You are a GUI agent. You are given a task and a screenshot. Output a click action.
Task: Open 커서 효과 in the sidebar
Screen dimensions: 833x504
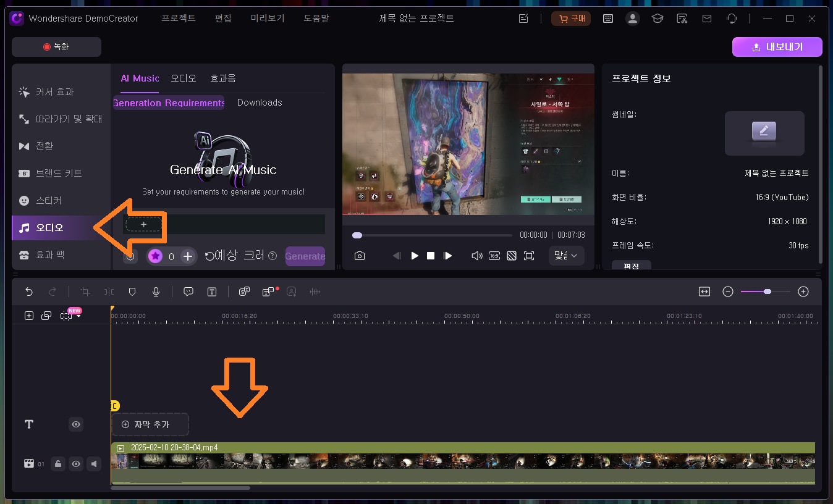61,92
